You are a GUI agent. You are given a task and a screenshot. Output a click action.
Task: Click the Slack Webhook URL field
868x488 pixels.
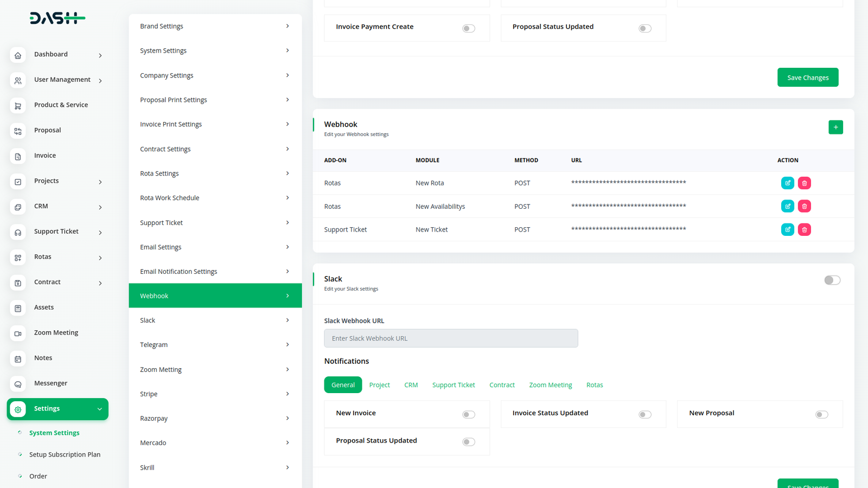[450, 338]
